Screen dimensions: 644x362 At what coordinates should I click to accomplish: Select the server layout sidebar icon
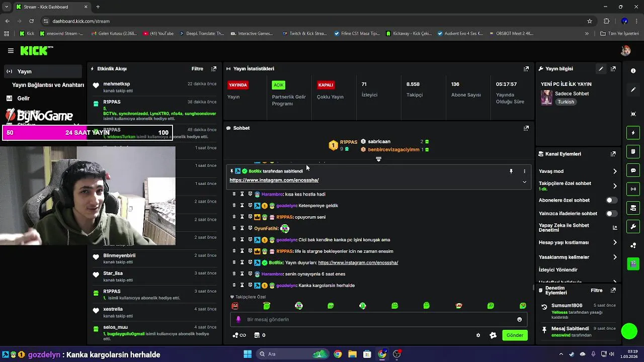coord(633,208)
